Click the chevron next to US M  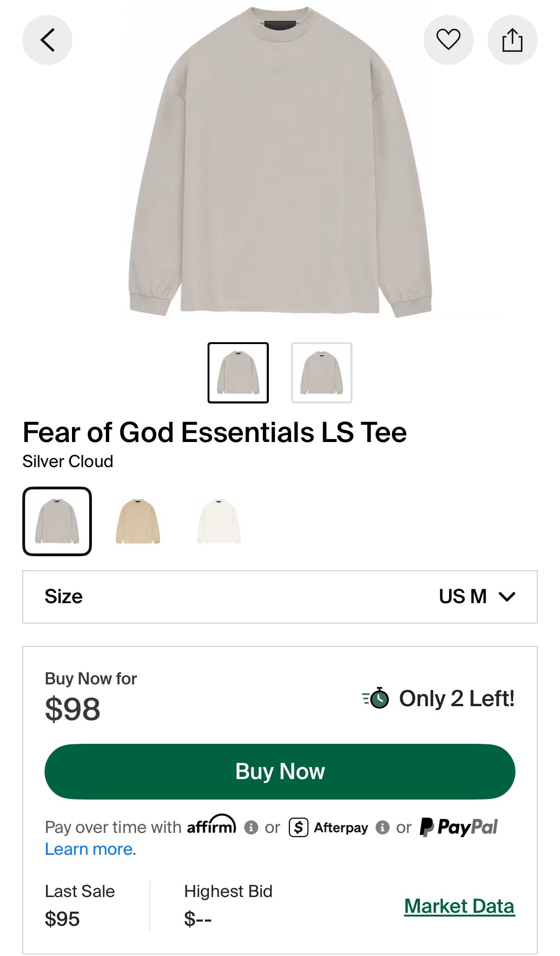pos(507,597)
